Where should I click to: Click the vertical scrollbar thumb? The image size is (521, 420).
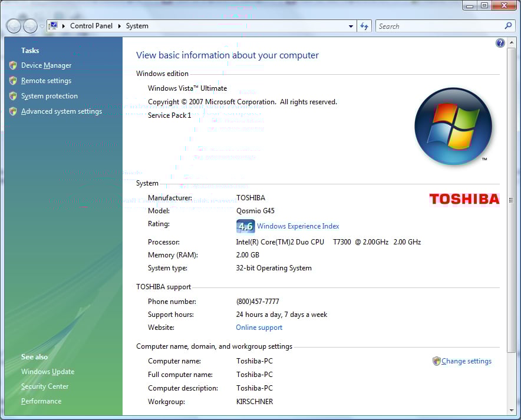pyautogui.click(x=512, y=200)
